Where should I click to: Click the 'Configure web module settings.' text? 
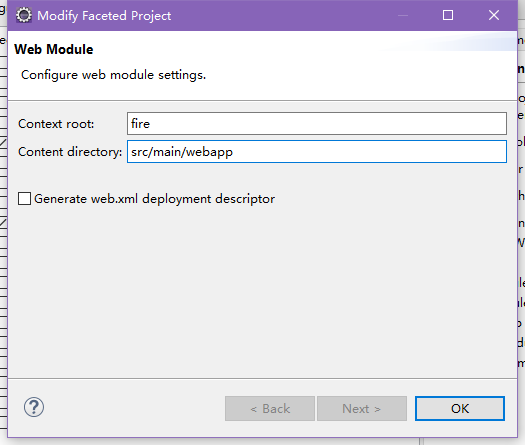pos(114,75)
